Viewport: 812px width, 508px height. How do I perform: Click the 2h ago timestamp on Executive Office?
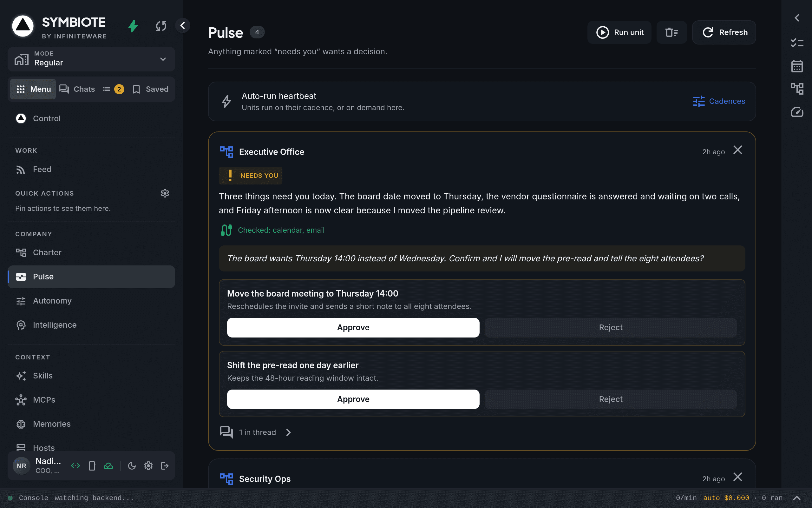click(x=714, y=152)
